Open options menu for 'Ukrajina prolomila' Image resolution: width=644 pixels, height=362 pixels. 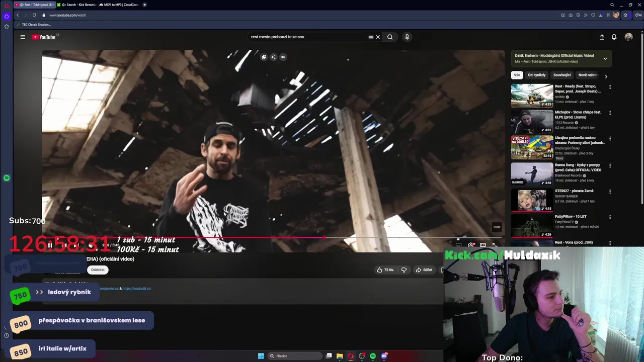610,139
